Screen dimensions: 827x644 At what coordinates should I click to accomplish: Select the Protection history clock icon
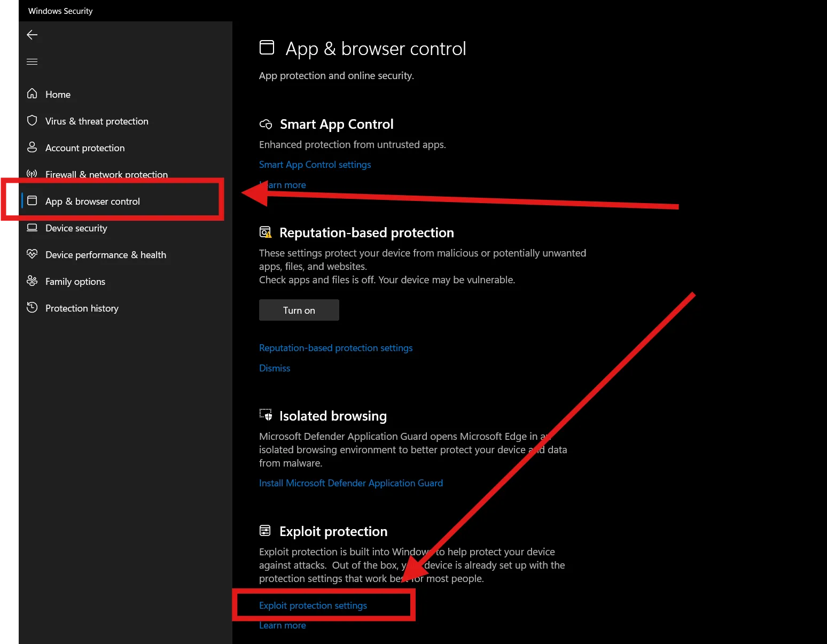(x=32, y=308)
